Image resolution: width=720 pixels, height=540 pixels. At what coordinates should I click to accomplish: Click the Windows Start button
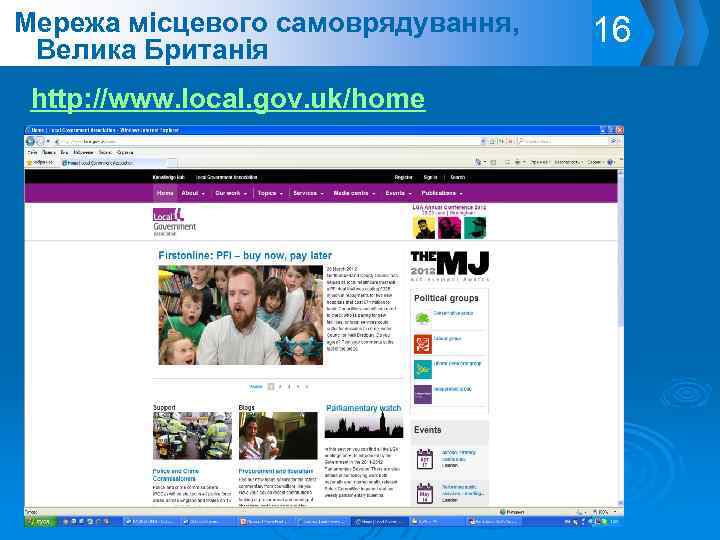pyautogui.click(x=40, y=522)
